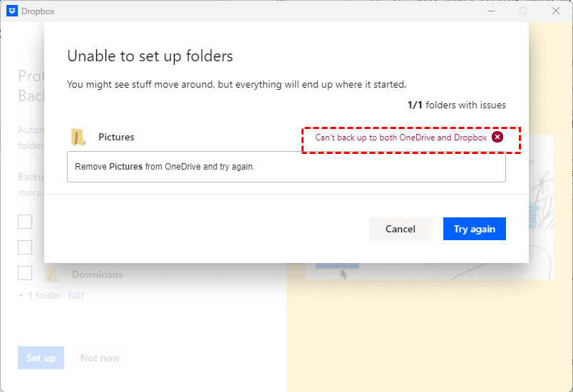Click the dimmed Downloads folder icon
The width and height of the screenshot is (573, 392).
click(51, 274)
